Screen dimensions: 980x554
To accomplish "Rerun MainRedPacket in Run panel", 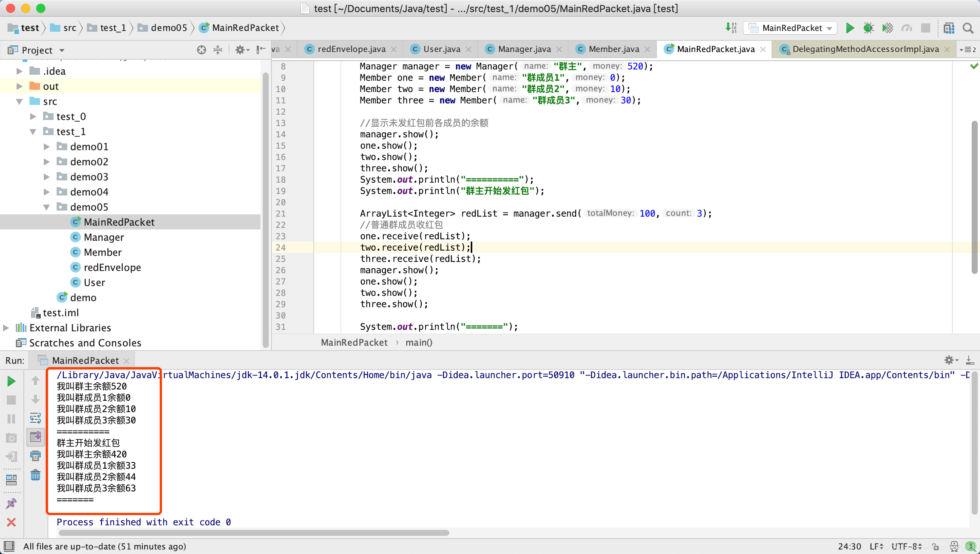I will (11, 381).
